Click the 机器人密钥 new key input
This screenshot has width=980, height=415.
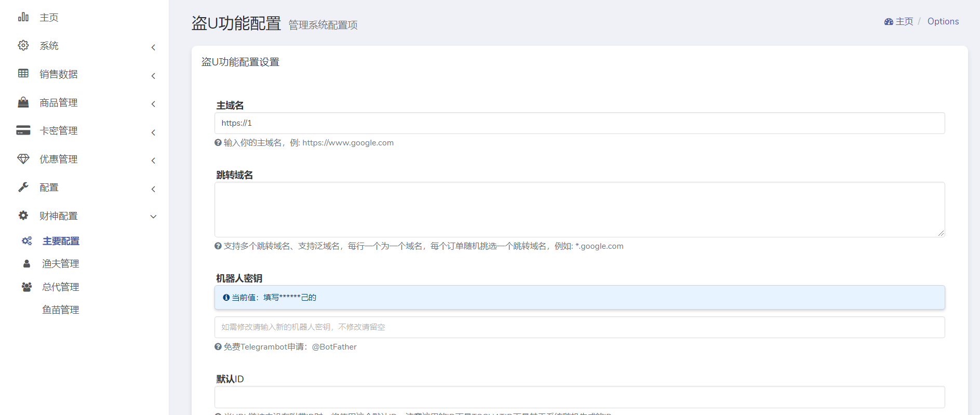click(x=579, y=327)
